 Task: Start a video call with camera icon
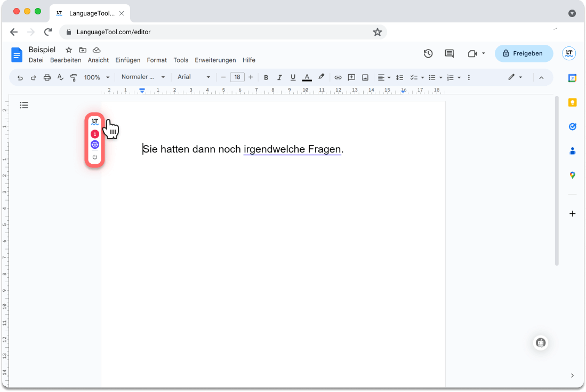click(473, 53)
